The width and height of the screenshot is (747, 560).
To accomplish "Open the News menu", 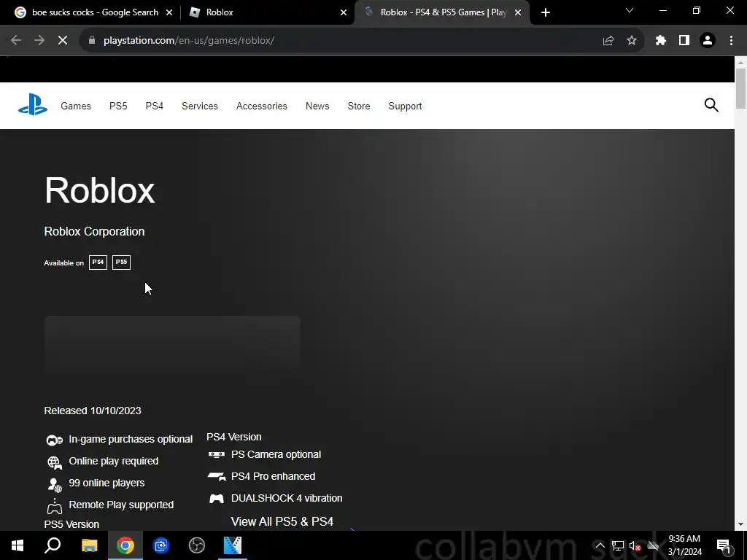I will click(x=317, y=106).
